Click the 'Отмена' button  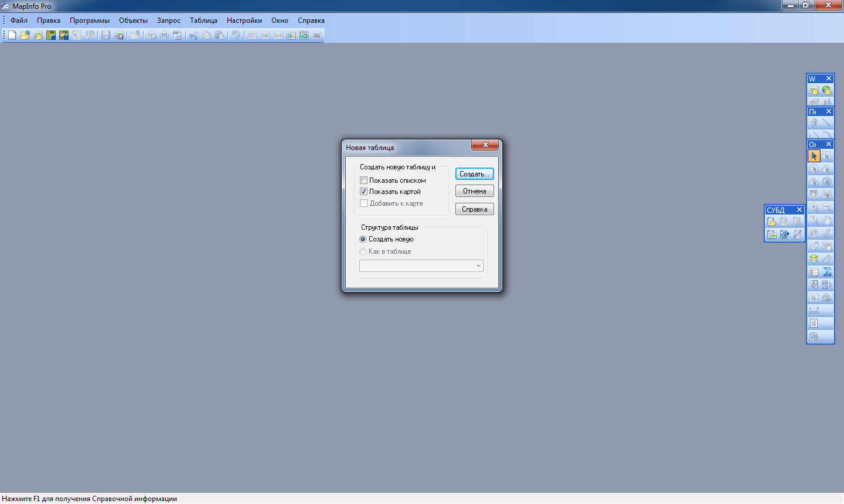(474, 191)
